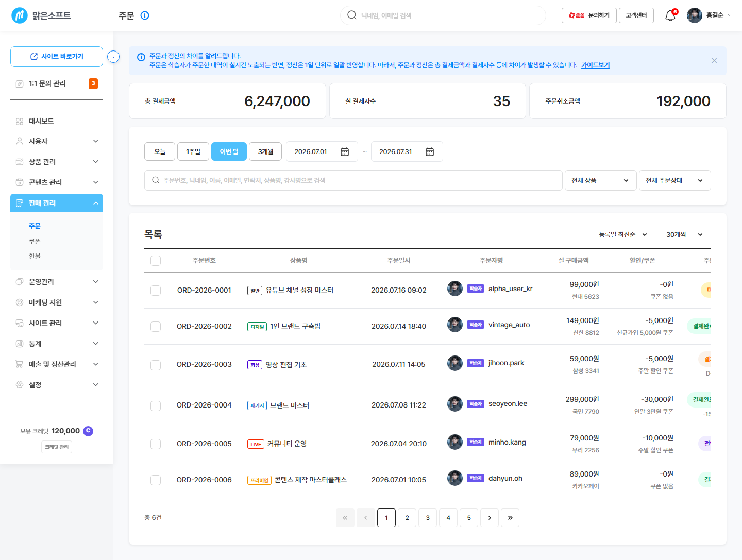Click the 홍길순 profile avatar
The image size is (742, 560).
[x=695, y=15]
